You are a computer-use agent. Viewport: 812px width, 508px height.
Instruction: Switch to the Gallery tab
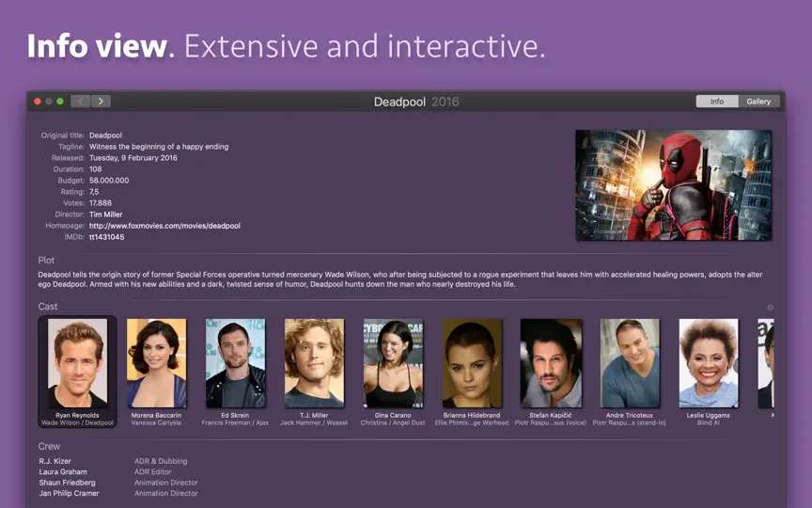coord(758,102)
